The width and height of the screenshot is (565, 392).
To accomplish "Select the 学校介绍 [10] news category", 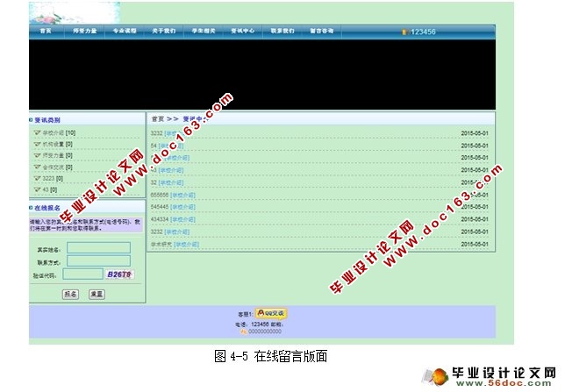I will 59,132.
